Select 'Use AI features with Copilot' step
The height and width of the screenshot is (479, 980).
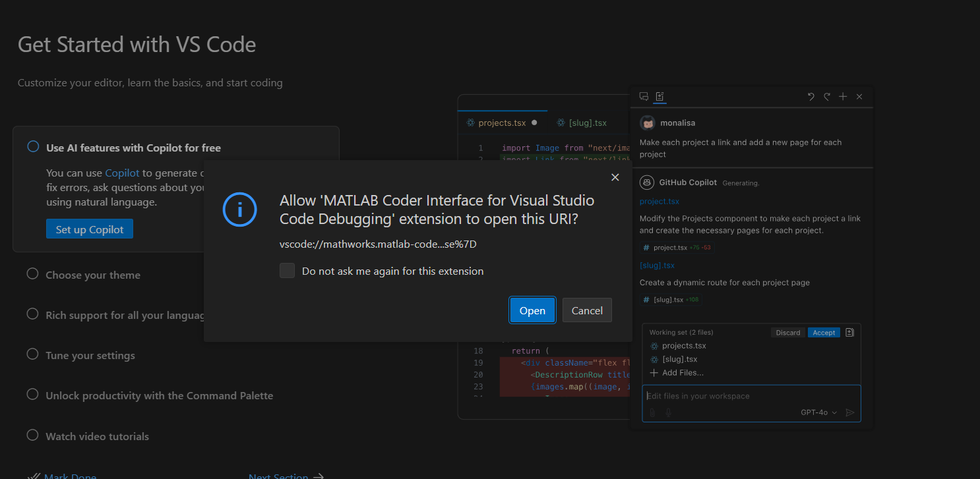[x=133, y=148]
